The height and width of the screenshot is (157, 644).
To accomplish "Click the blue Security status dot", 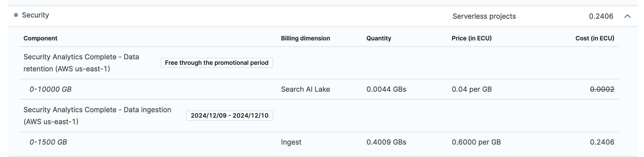I will point(16,15).
